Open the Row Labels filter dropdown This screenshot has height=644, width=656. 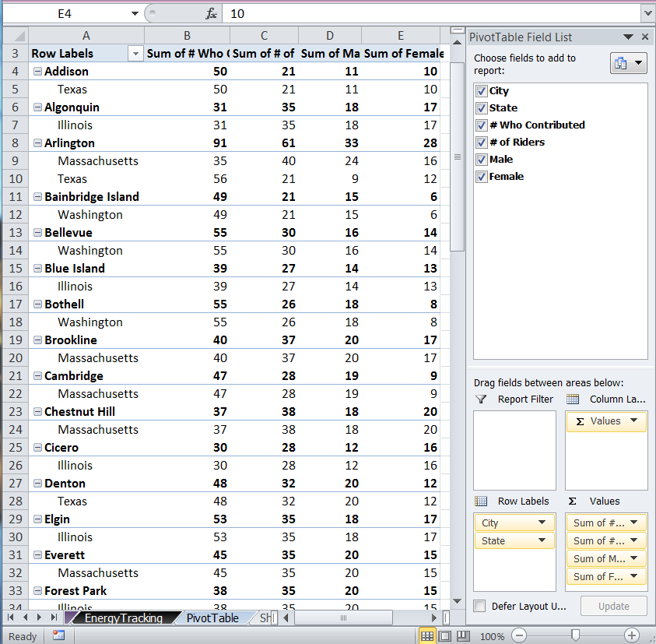click(x=135, y=54)
